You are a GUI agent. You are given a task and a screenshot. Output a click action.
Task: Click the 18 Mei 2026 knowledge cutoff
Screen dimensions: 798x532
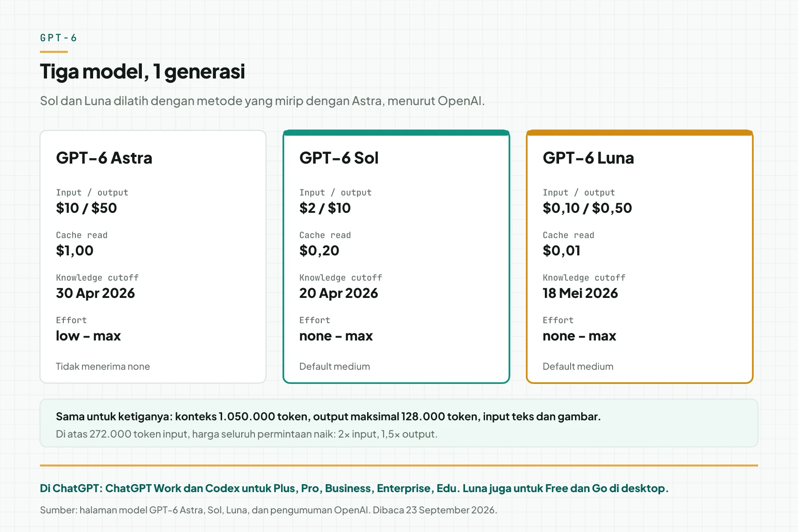tap(580, 293)
